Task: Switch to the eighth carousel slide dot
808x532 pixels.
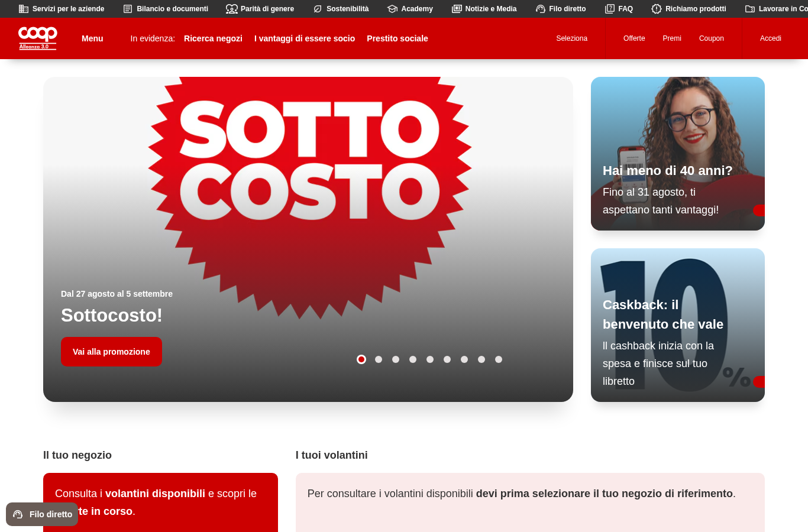Action: 481,359
